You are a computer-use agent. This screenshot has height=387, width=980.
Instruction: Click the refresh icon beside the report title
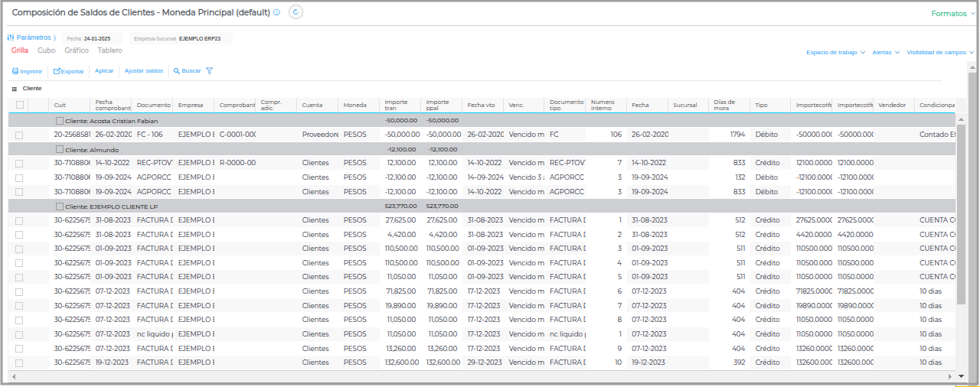296,12
